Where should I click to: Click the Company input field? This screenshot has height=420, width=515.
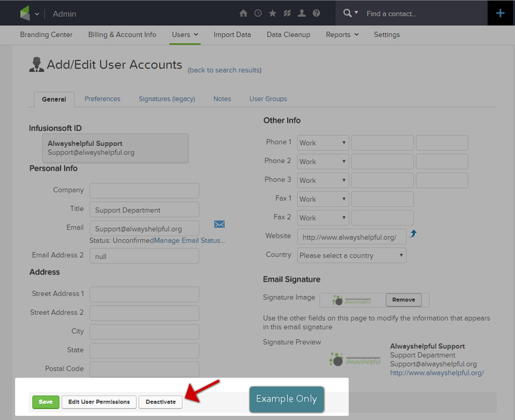coord(144,190)
